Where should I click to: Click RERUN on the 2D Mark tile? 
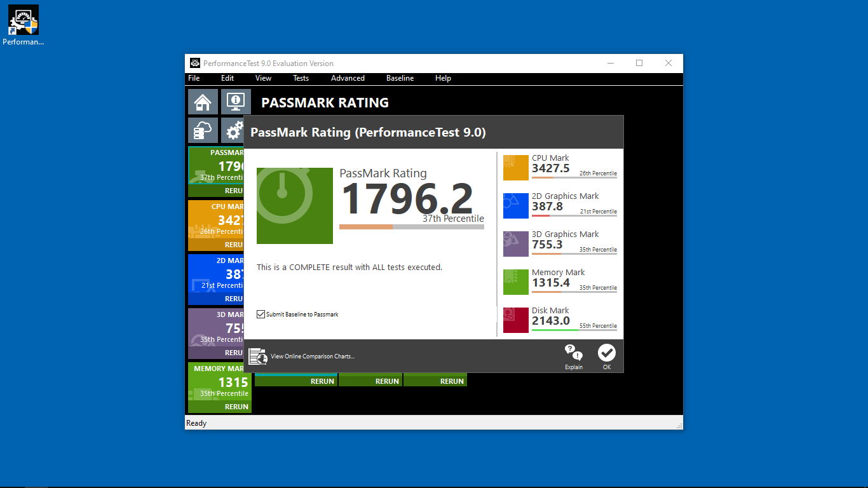[x=234, y=299]
